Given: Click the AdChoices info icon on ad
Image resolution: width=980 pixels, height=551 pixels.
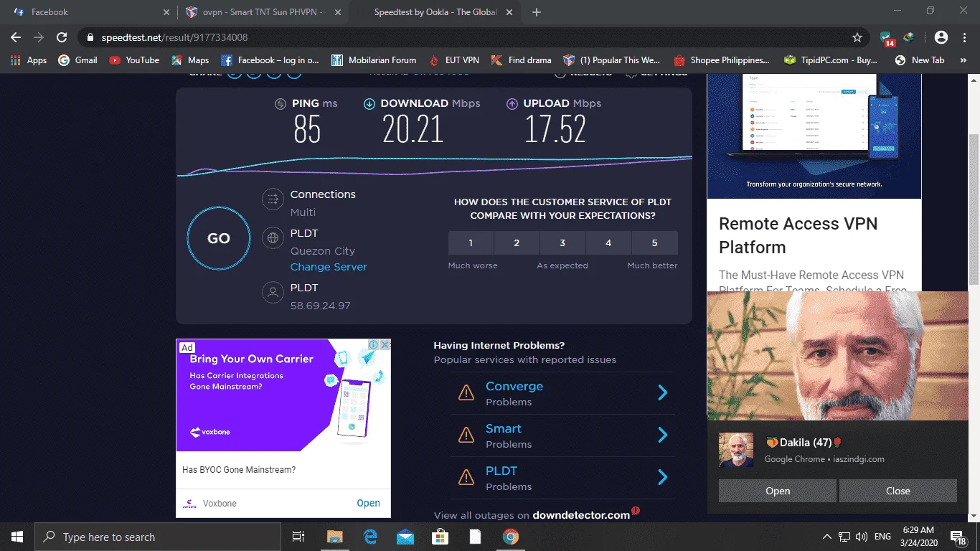Looking at the screenshot, I should 373,345.
